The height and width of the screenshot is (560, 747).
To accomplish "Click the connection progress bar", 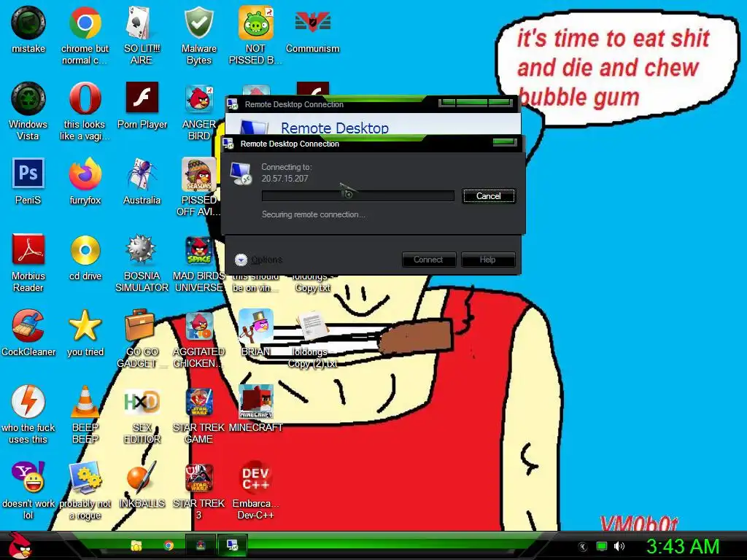I will pyautogui.click(x=357, y=195).
